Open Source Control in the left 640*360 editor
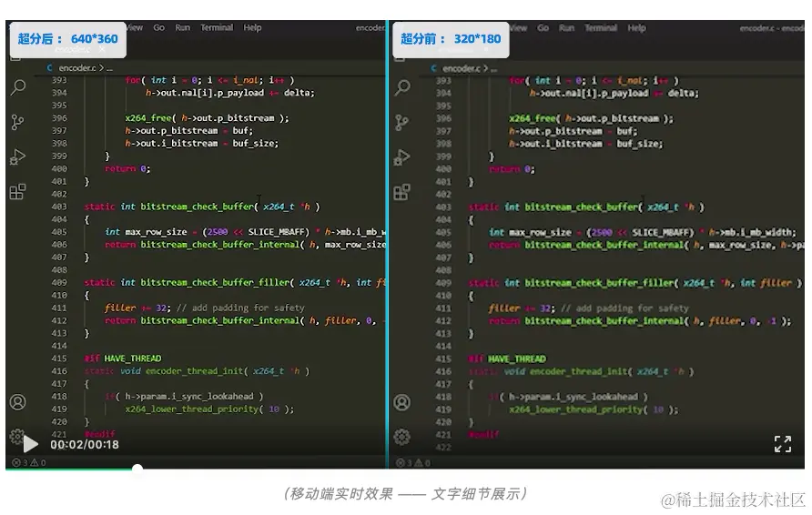 coord(17,122)
